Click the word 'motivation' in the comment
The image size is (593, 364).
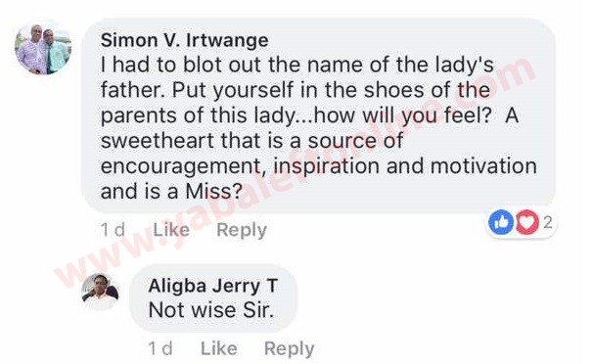coord(483,166)
